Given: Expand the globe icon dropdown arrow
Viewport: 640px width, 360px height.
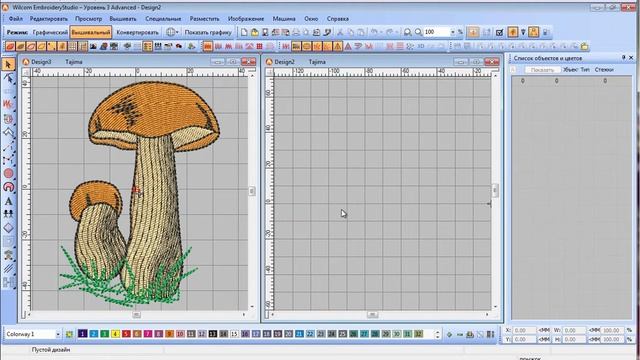Looking at the screenshot, I should coord(177,32).
